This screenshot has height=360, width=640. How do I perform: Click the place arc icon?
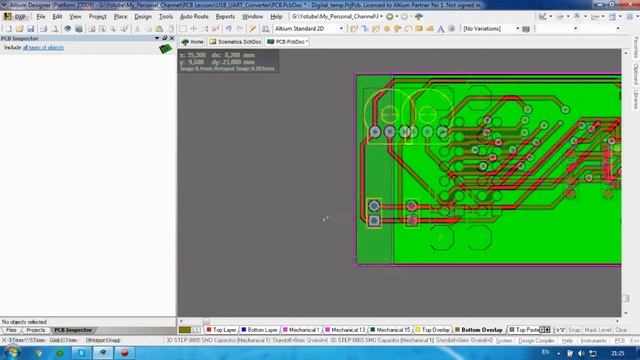(408, 29)
